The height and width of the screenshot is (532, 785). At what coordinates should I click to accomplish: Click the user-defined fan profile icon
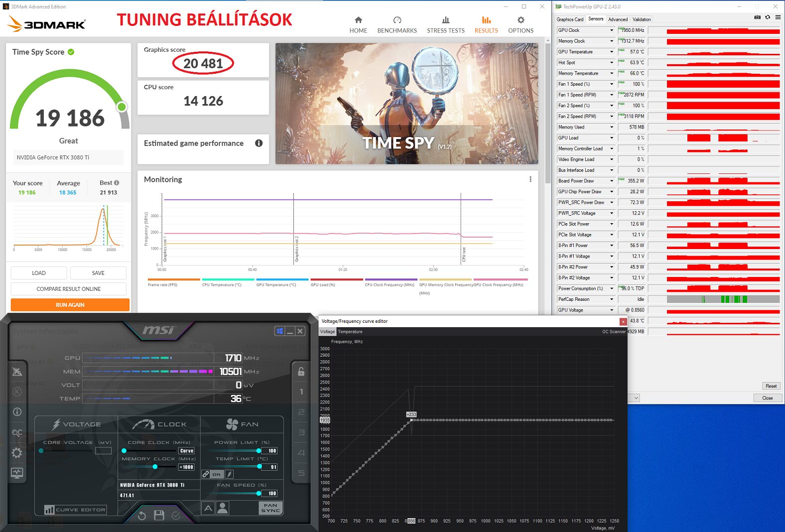(x=223, y=508)
